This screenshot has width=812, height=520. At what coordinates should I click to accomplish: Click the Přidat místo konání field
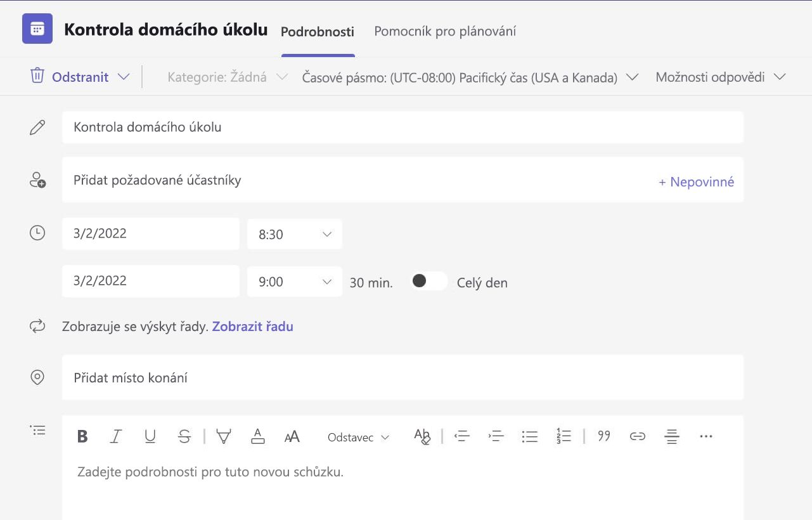pos(403,377)
